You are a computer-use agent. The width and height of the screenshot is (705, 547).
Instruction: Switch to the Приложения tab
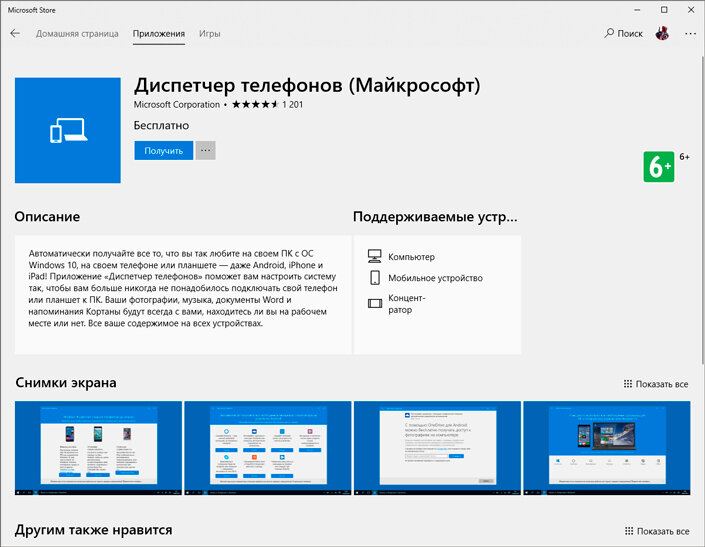click(x=159, y=34)
